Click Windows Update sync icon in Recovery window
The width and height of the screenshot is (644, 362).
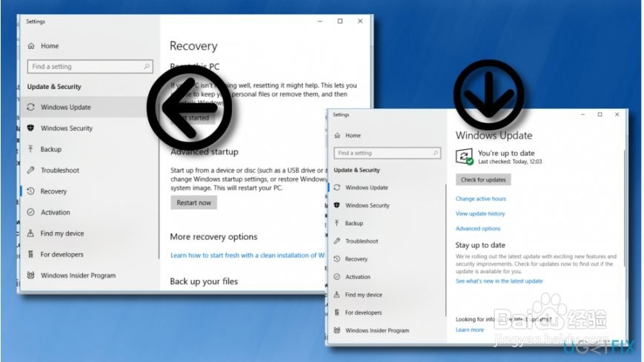[31, 108]
